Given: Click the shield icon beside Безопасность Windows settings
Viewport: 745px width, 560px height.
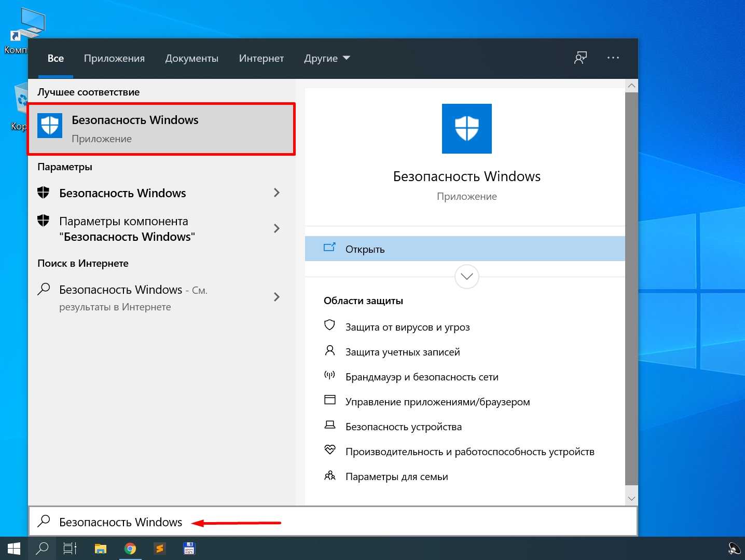Looking at the screenshot, I should click(44, 193).
